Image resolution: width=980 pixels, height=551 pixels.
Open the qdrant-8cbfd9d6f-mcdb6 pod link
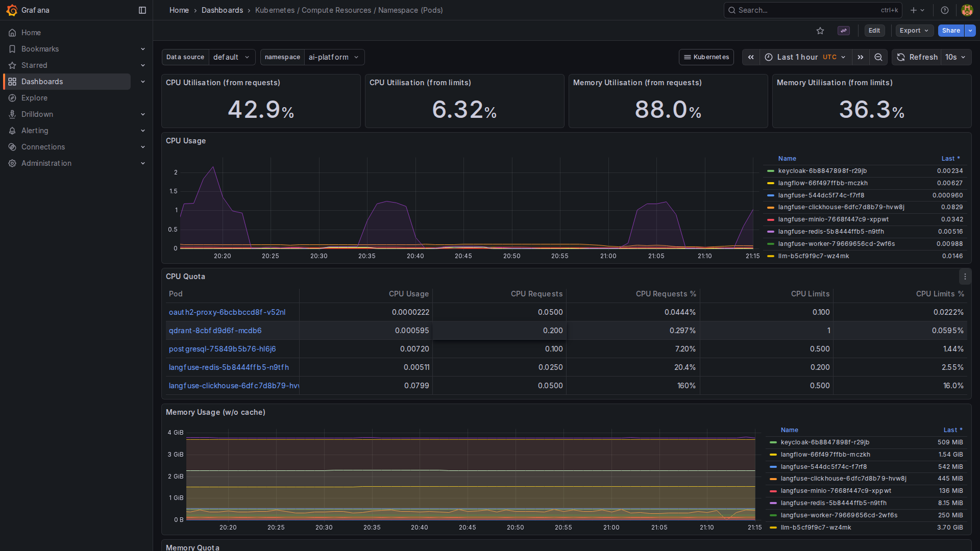pyautogui.click(x=215, y=331)
